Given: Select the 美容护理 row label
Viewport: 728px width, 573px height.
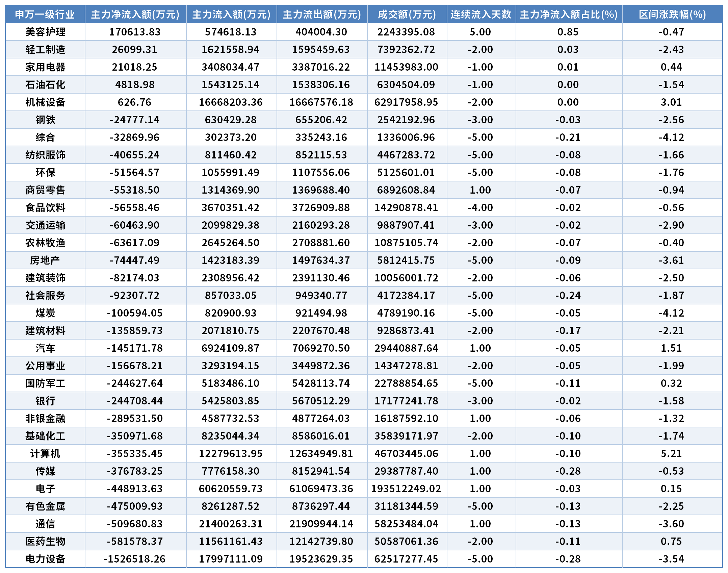Looking at the screenshot, I should tap(45, 32).
